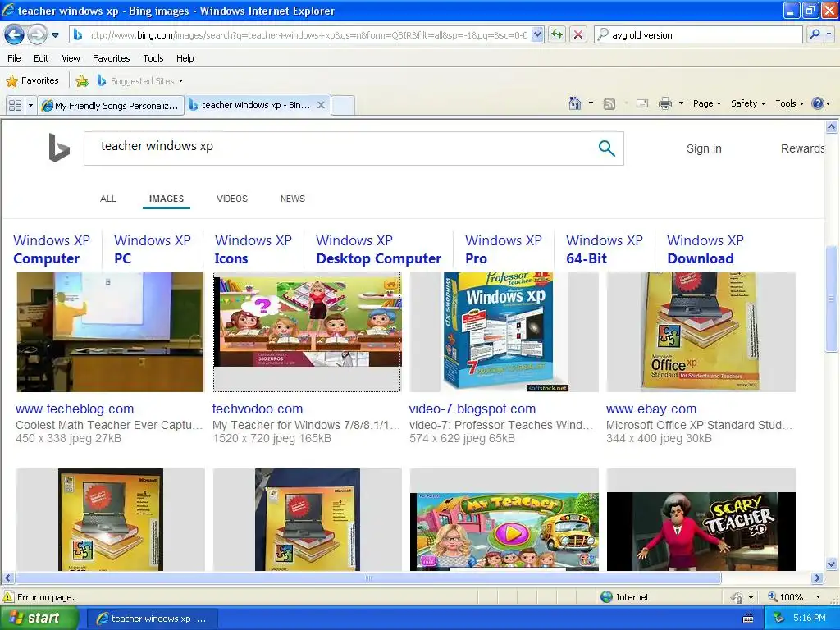Viewport: 840px width, 630px height.
Task: Open a new blank tab
Action: pyautogui.click(x=343, y=105)
